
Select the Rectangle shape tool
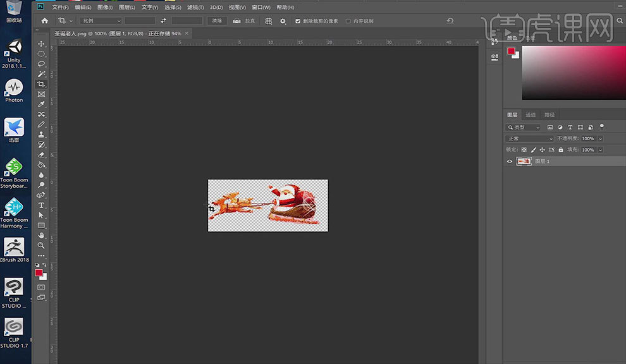click(x=41, y=226)
